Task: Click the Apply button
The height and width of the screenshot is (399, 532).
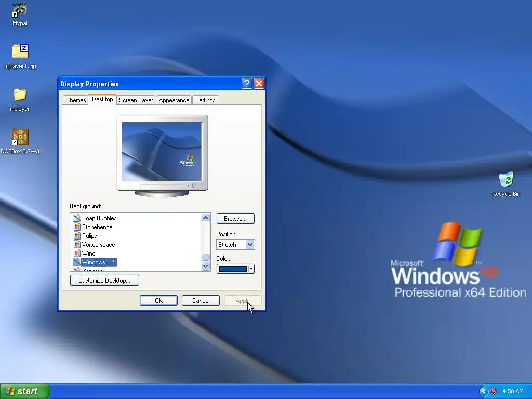Action: tap(243, 301)
